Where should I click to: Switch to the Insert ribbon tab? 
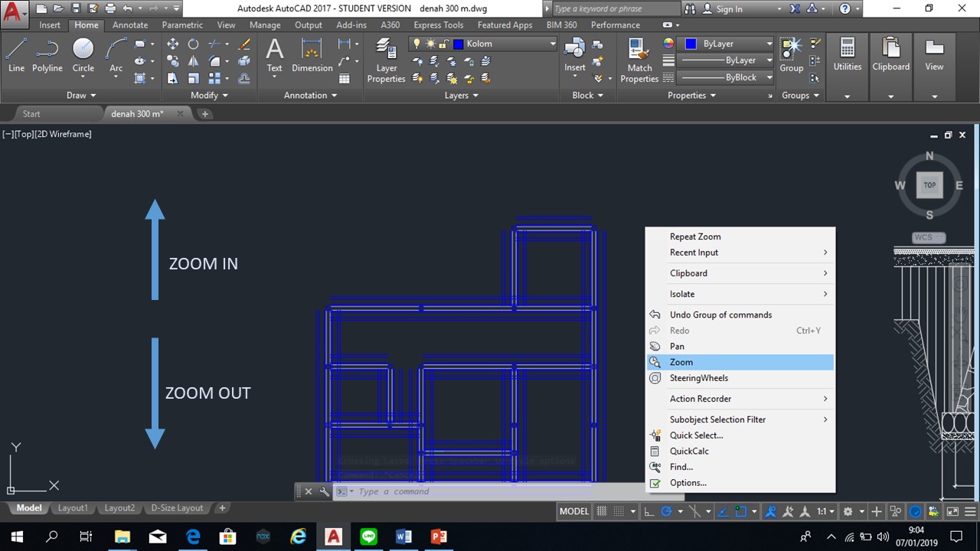(x=49, y=24)
